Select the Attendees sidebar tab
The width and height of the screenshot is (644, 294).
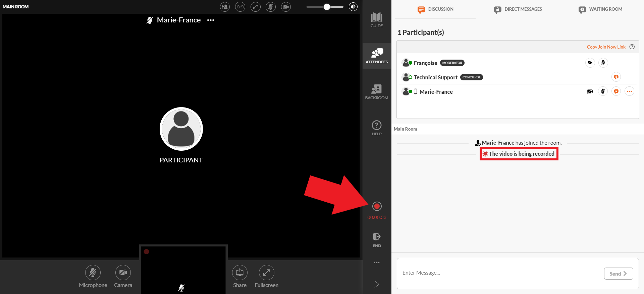(x=377, y=56)
